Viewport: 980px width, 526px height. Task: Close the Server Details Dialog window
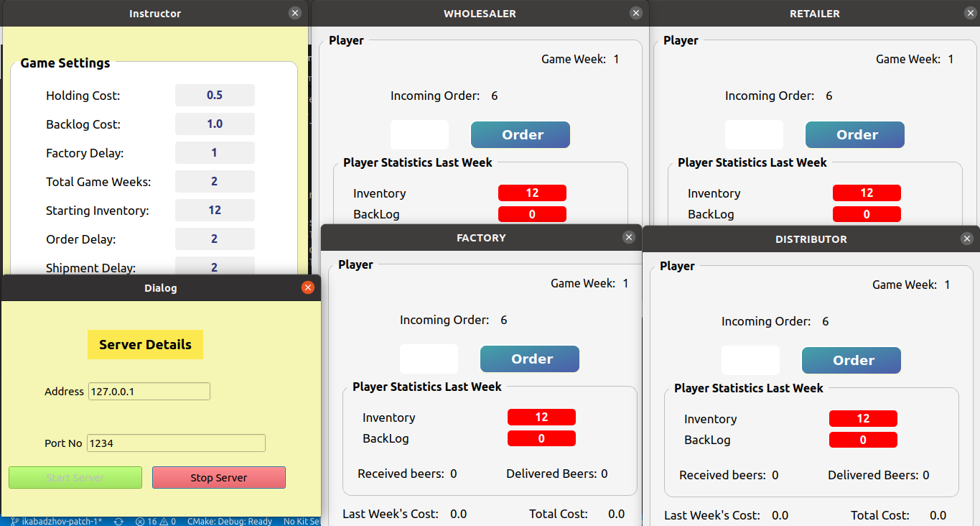[308, 287]
